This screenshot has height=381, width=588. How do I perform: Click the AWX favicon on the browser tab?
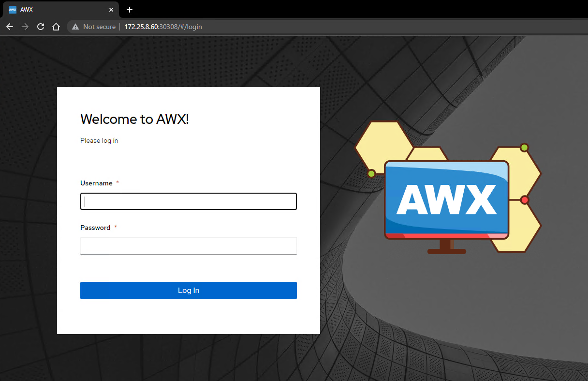13,10
